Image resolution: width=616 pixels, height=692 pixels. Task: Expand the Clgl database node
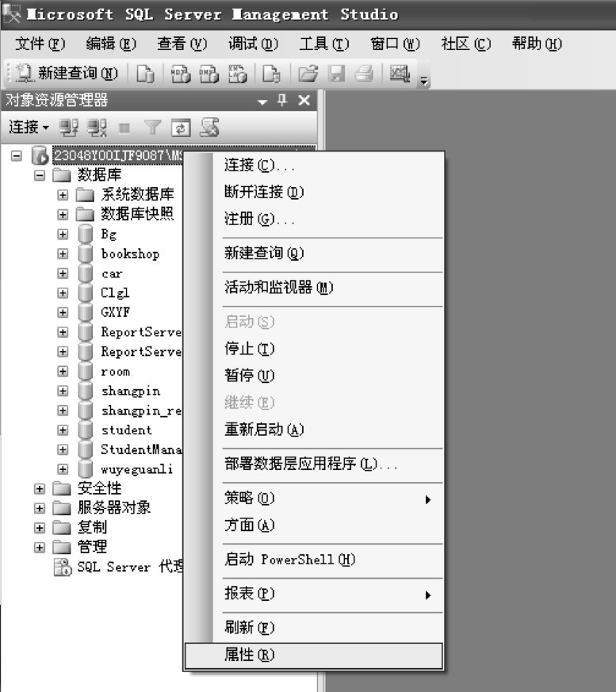coord(63,293)
